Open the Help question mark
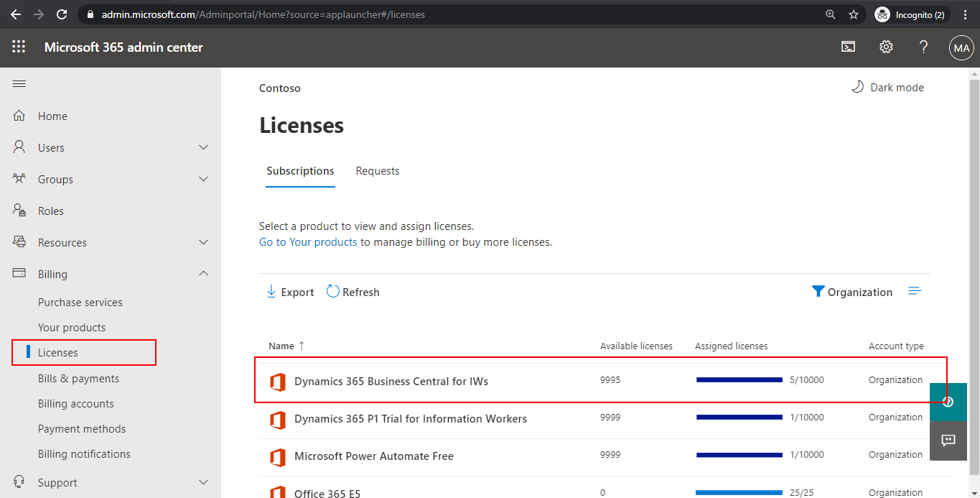The height and width of the screenshot is (498, 980). (923, 47)
